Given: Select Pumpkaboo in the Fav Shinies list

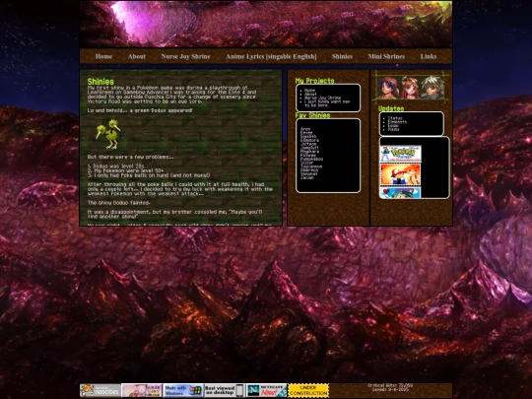Looking at the screenshot, I should pyautogui.click(x=311, y=160).
